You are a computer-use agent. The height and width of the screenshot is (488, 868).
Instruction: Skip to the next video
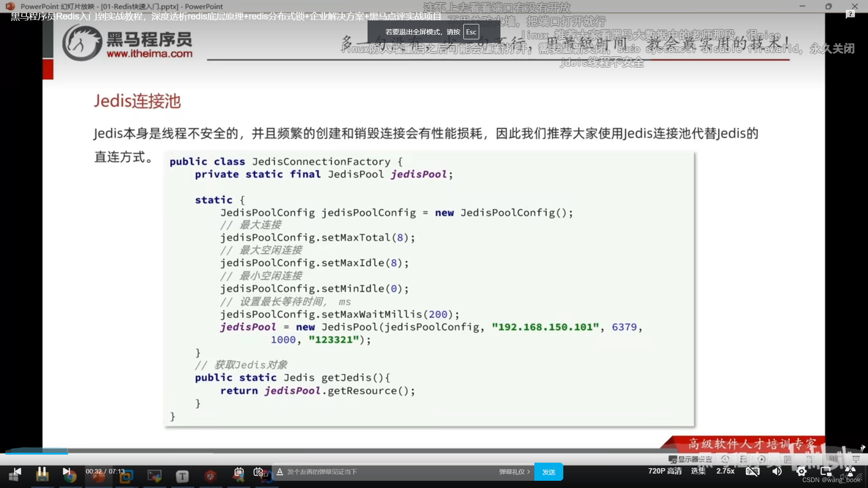coord(66,471)
